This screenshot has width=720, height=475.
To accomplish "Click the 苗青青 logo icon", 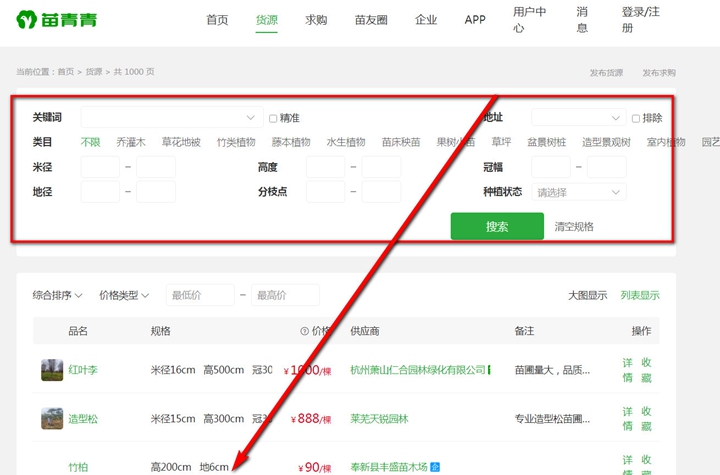I will 27,20.
